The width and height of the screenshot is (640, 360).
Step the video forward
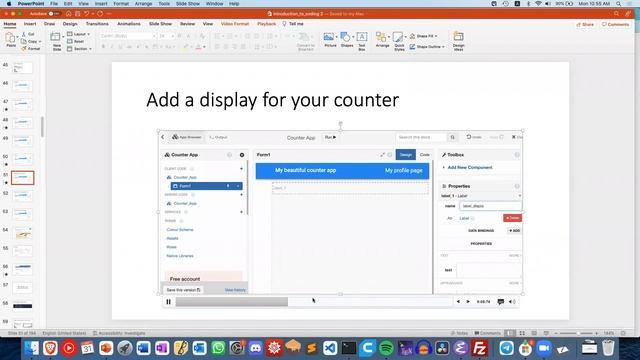coord(468,302)
